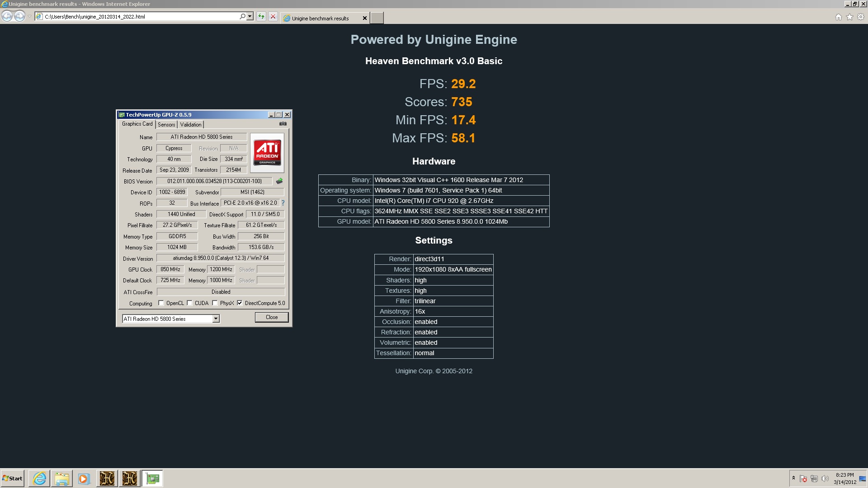Click the second Heaven benchmark taskbar icon

130,479
